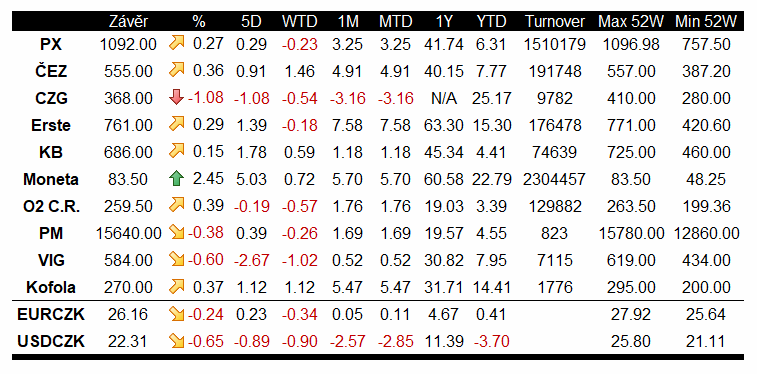Click Erste closing value 761.00

pyautogui.click(x=128, y=126)
